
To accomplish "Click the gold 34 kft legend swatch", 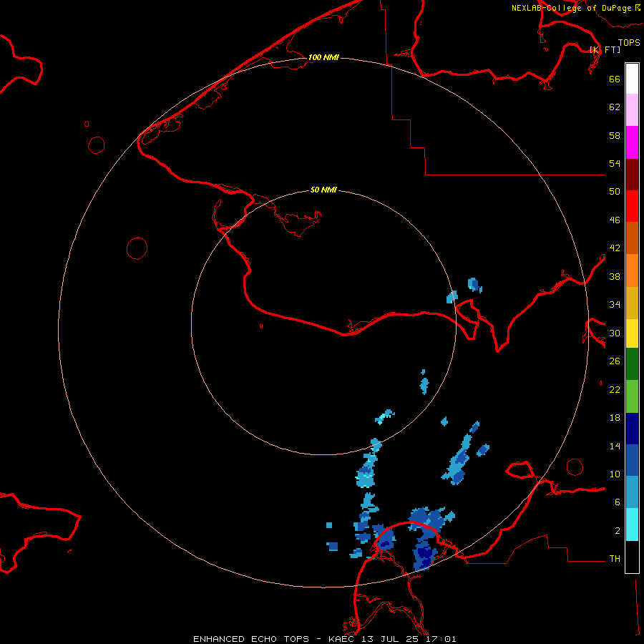I will coord(632,303).
